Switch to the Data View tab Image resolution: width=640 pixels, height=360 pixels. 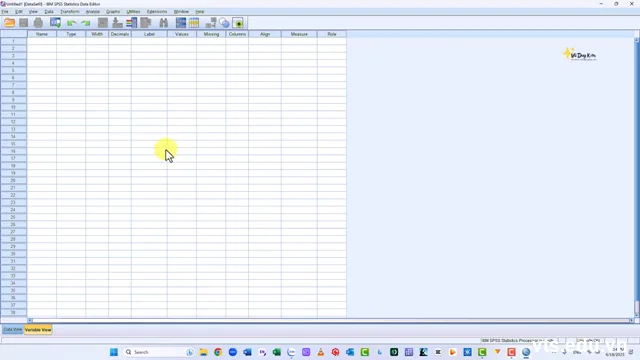(13, 329)
